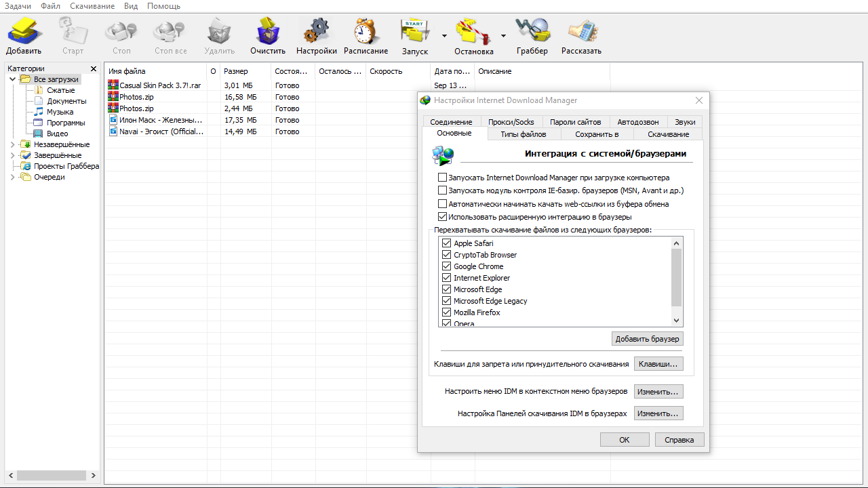The image size is (868, 488).
Task: Click browser list scroll down arrow
Action: point(676,321)
